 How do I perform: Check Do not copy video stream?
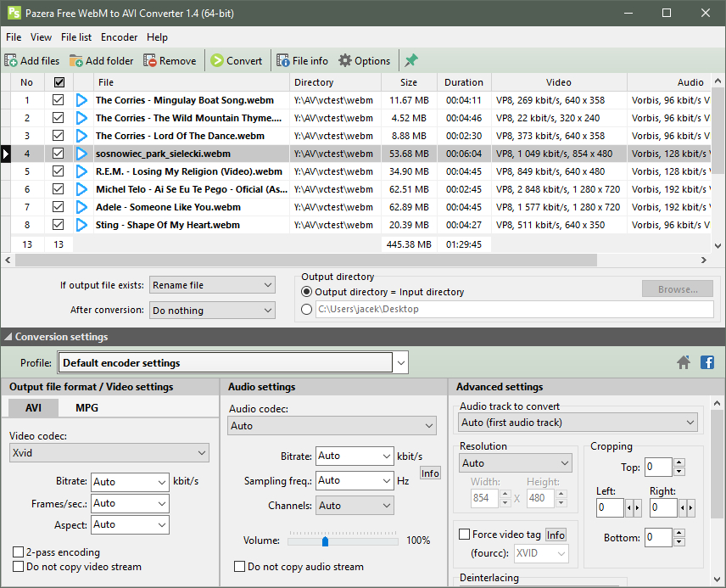pyautogui.click(x=18, y=566)
